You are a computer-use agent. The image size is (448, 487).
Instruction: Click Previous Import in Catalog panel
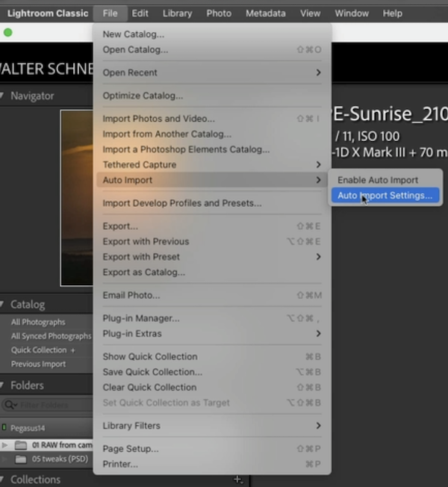pos(38,365)
